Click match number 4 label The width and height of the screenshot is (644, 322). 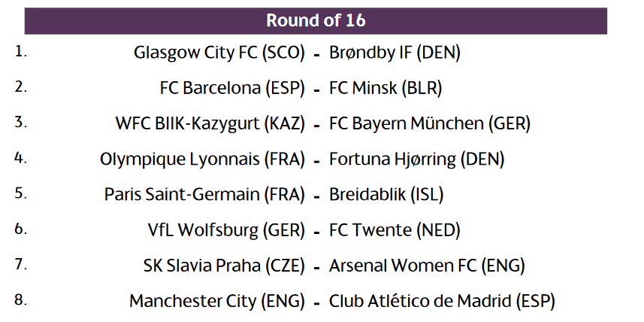click(20, 158)
